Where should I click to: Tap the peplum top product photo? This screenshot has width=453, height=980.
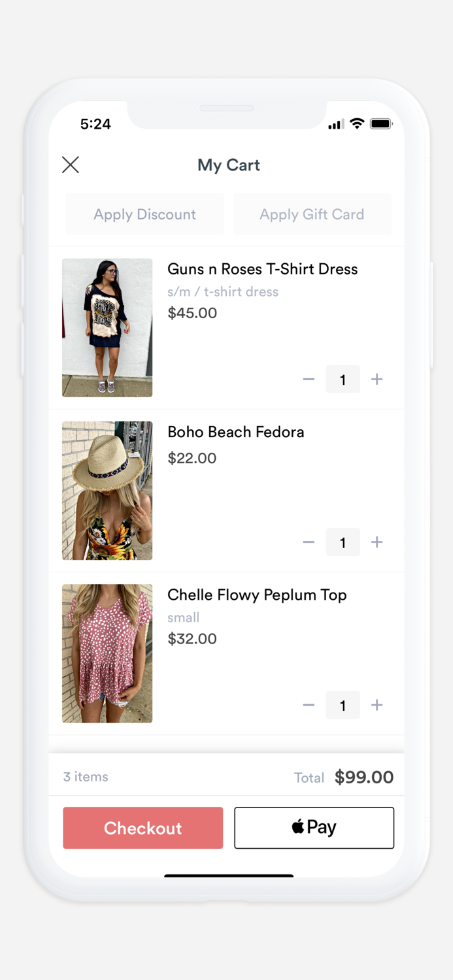[x=107, y=653]
